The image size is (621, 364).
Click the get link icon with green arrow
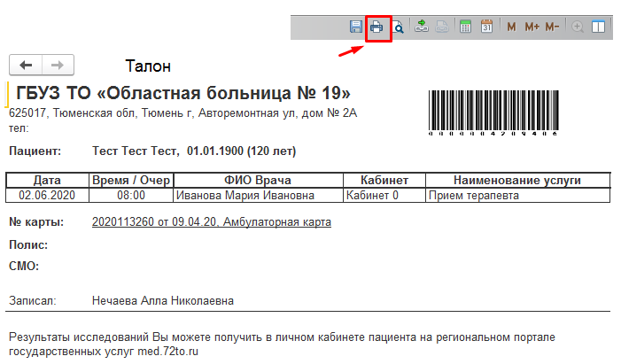(422, 27)
